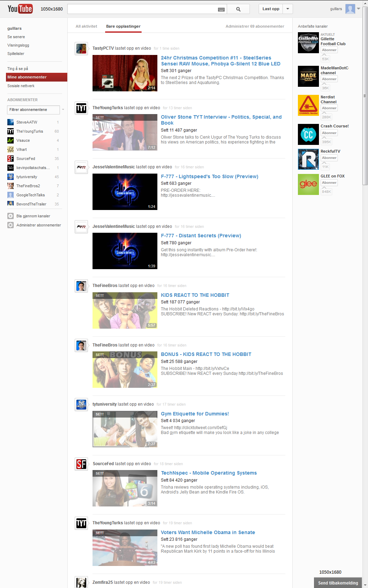Play F-777 Distant Secrets thumbnail
368x588 pixels.
(125, 251)
